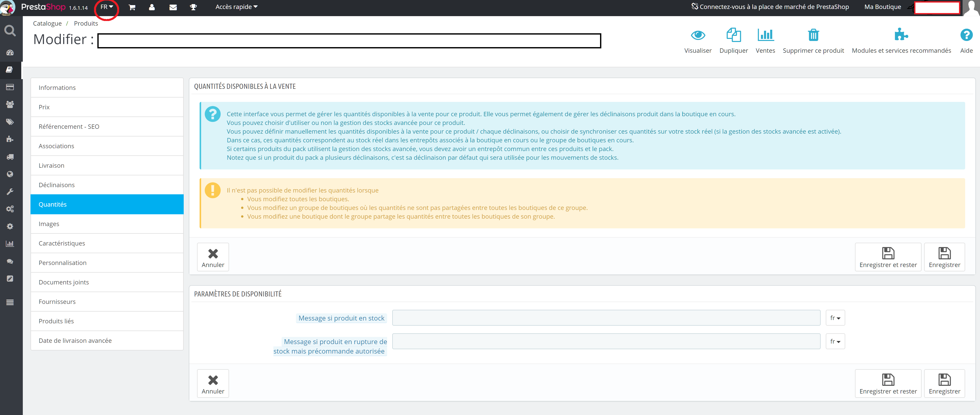Toggle the sidebar hamburger menu icon
The image size is (980, 415).
10,303
